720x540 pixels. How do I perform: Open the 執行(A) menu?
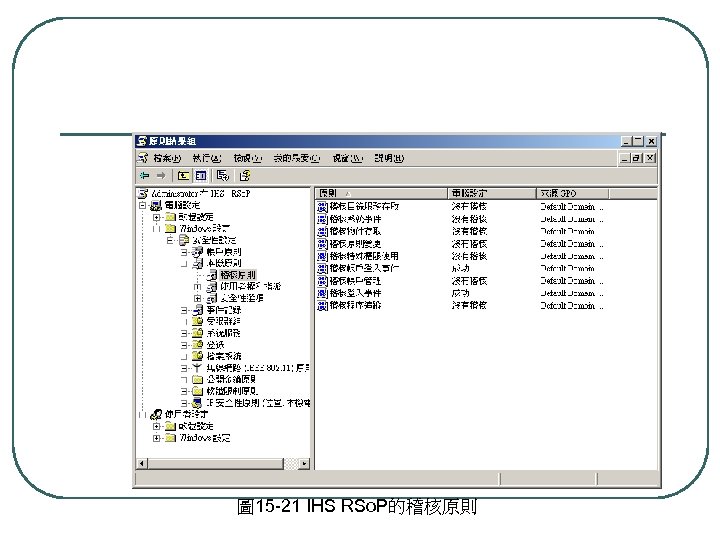(207, 158)
